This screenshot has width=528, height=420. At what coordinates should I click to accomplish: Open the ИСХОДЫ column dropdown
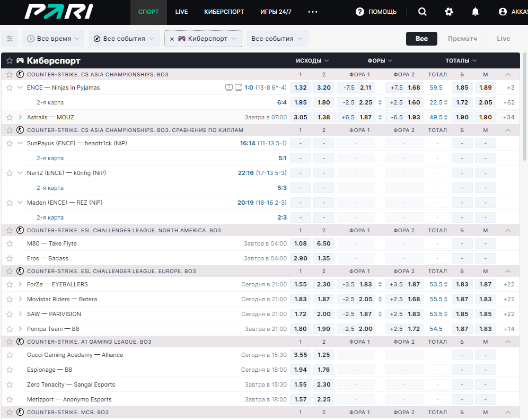click(x=312, y=60)
